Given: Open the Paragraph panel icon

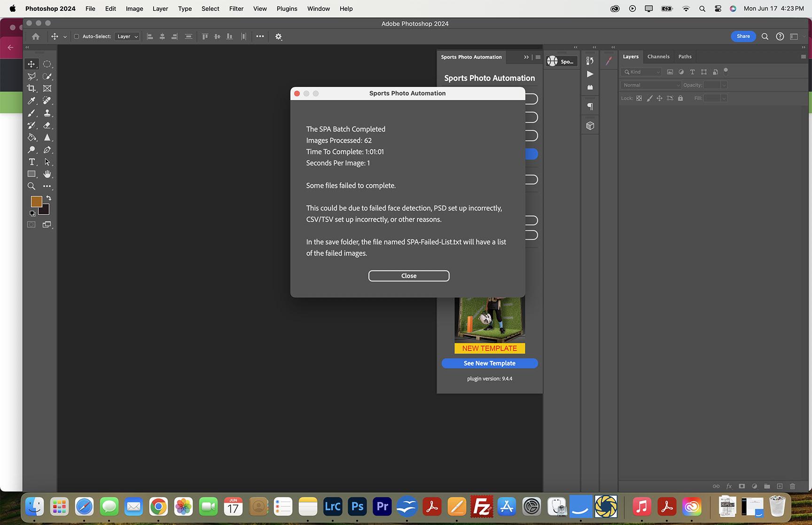Looking at the screenshot, I should pos(590,107).
